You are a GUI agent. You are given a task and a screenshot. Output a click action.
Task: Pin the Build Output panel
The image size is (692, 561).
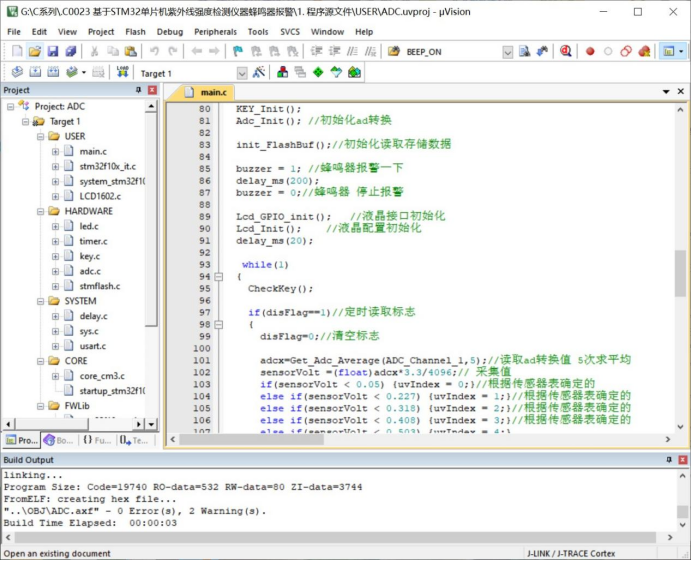pos(669,460)
